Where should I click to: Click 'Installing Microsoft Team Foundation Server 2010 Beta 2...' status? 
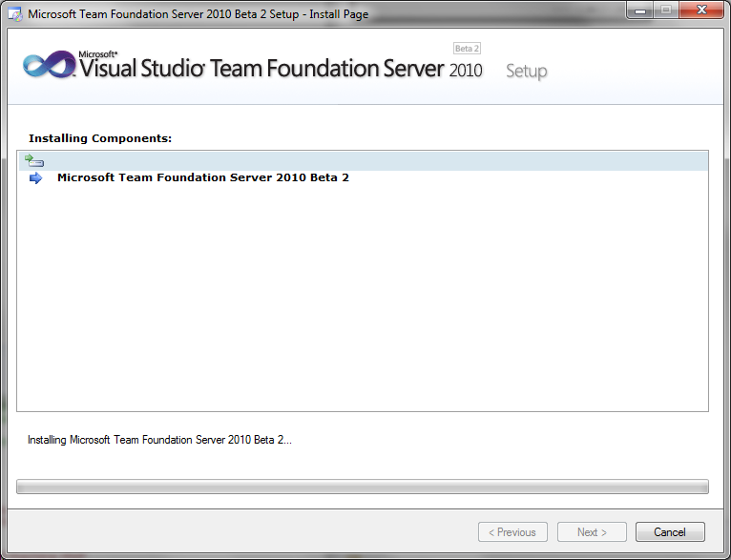point(159,440)
